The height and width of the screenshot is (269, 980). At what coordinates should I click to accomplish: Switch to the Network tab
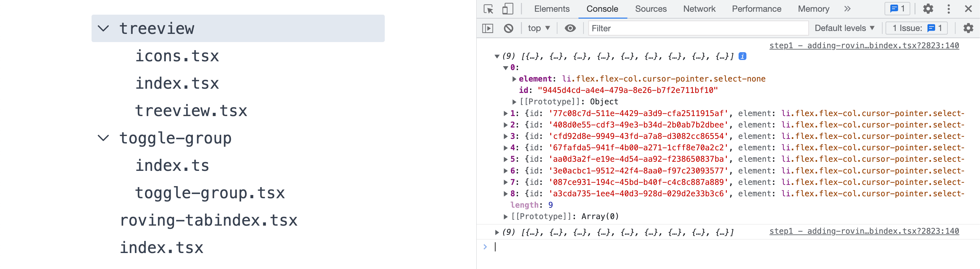click(x=699, y=9)
